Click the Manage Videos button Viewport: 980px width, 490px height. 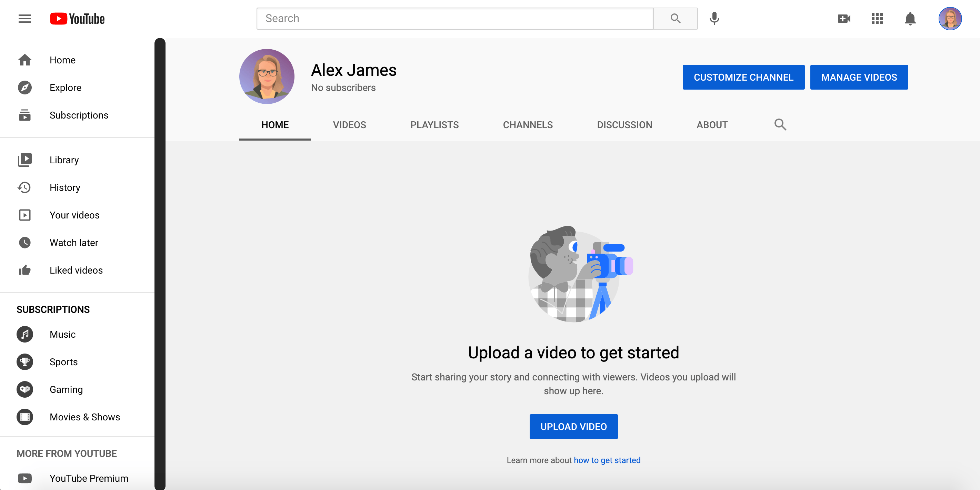click(x=859, y=77)
